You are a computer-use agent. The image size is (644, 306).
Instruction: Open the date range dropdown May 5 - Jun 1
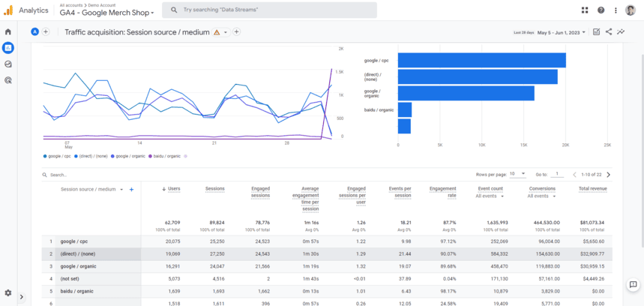click(x=561, y=32)
